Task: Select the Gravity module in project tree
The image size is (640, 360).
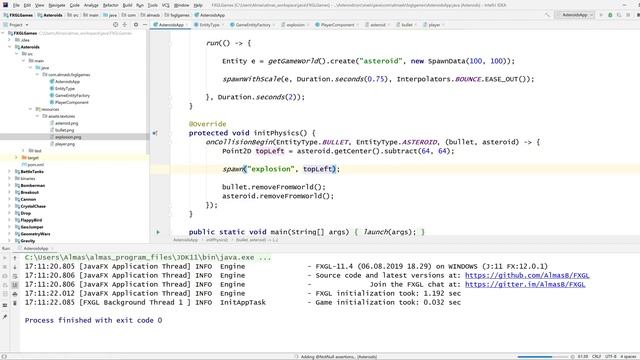Action: tap(27, 241)
